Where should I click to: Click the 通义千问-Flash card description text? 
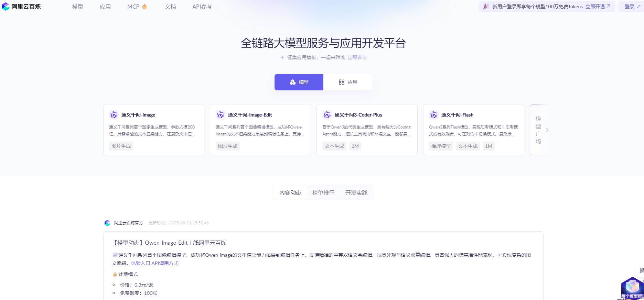click(x=473, y=131)
